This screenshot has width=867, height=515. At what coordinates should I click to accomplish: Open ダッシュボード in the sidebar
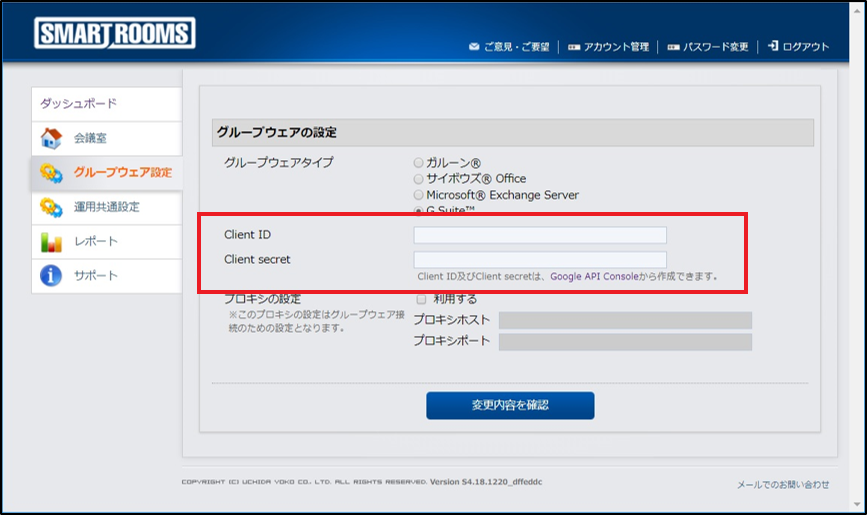point(78,103)
